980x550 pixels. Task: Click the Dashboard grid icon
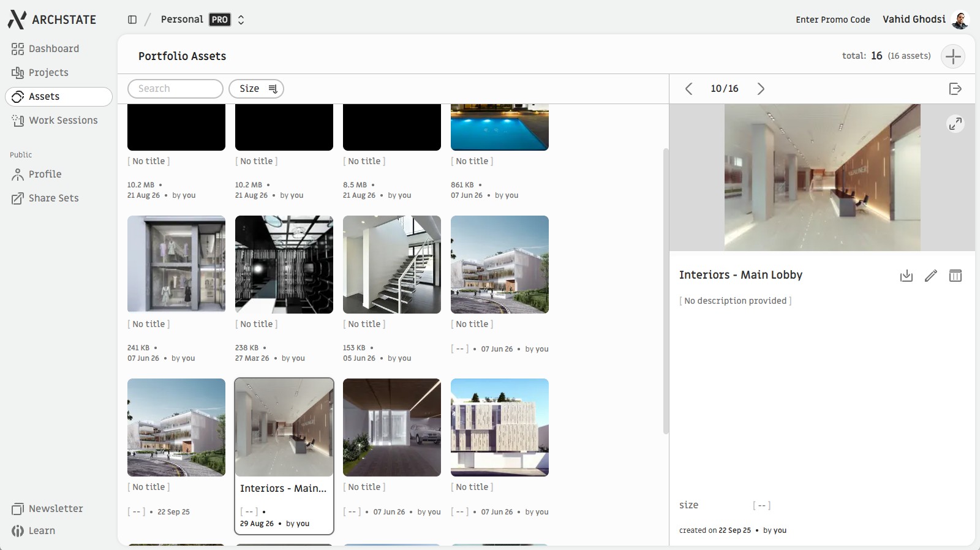[x=18, y=49]
